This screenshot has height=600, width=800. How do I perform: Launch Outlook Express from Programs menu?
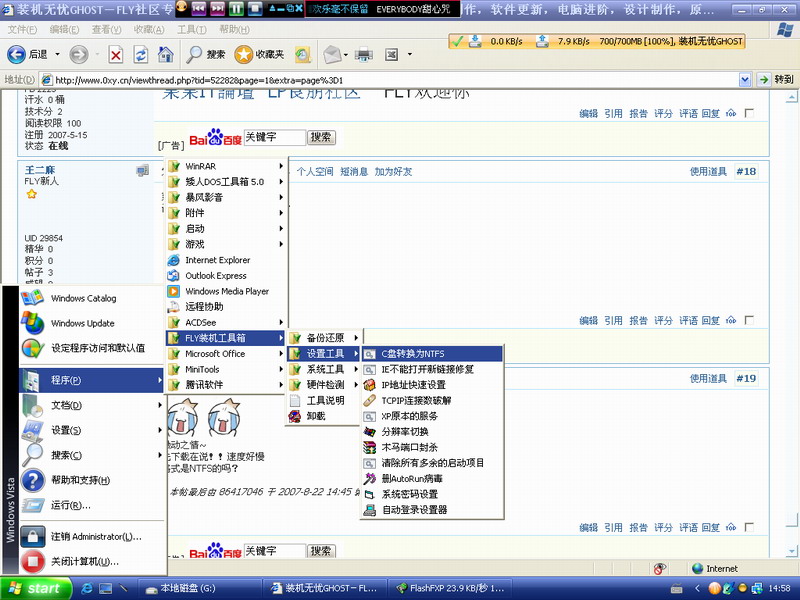[226, 276]
